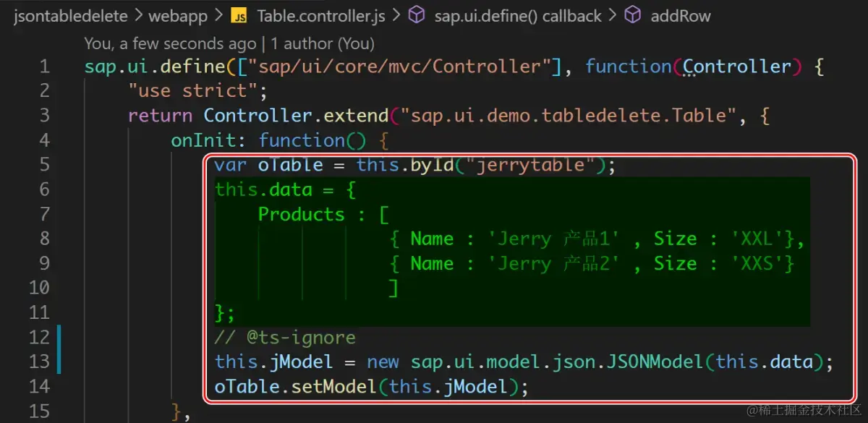Click the cube icon before sap.ui.define()
This screenshot has height=423, width=868.
coord(417,15)
